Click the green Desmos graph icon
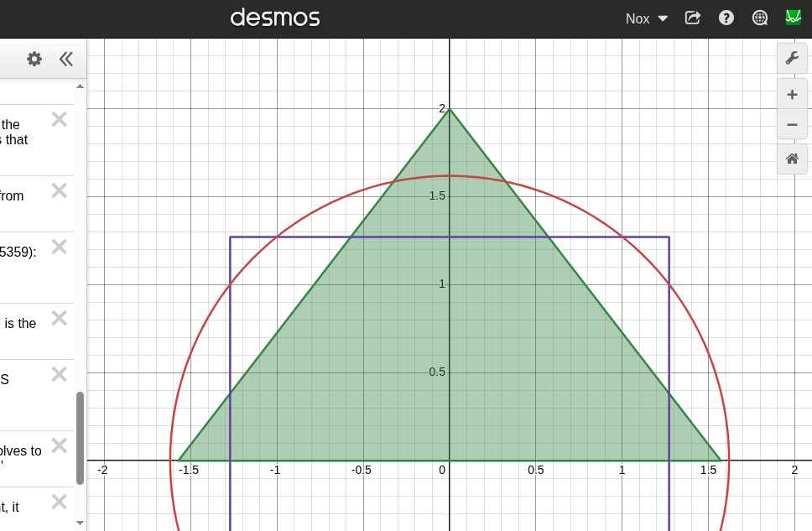This screenshot has height=531, width=812. click(x=793, y=18)
